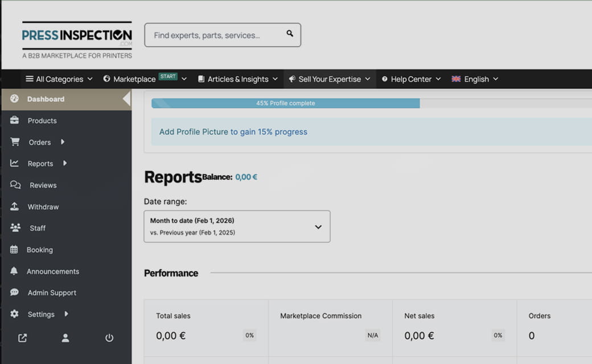Expand the Settings submenu
Screen dimensions: 592x364
(x=65, y=314)
